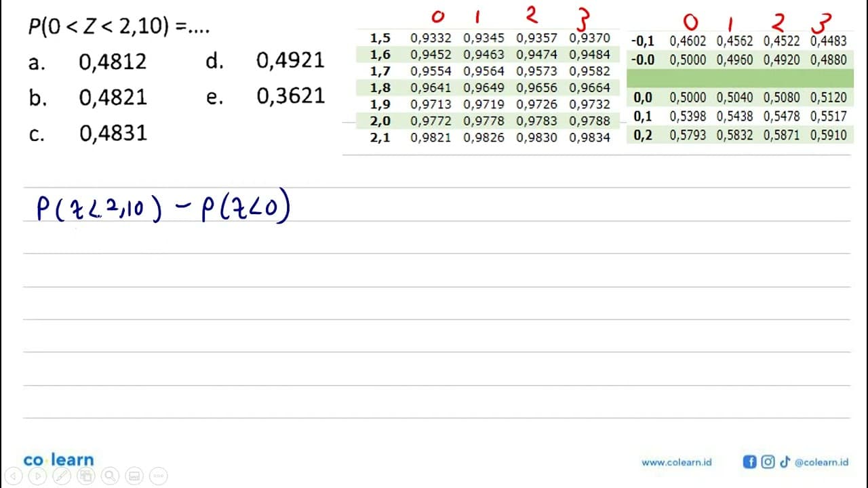This screenshot has width=868, height=488.
Task: Select row label 2,1 in z-table
Action: point(380,138)
